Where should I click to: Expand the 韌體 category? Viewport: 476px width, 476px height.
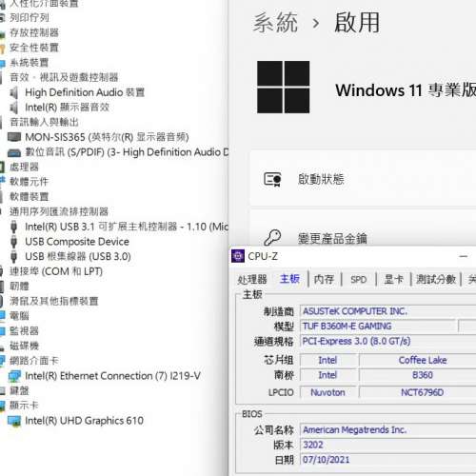pos(19,287)
